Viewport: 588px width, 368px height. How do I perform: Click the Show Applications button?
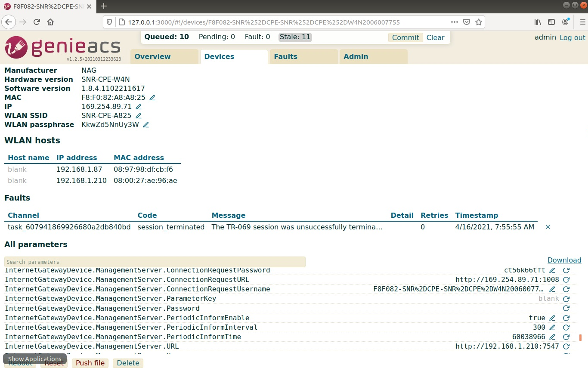coord(35,359)
